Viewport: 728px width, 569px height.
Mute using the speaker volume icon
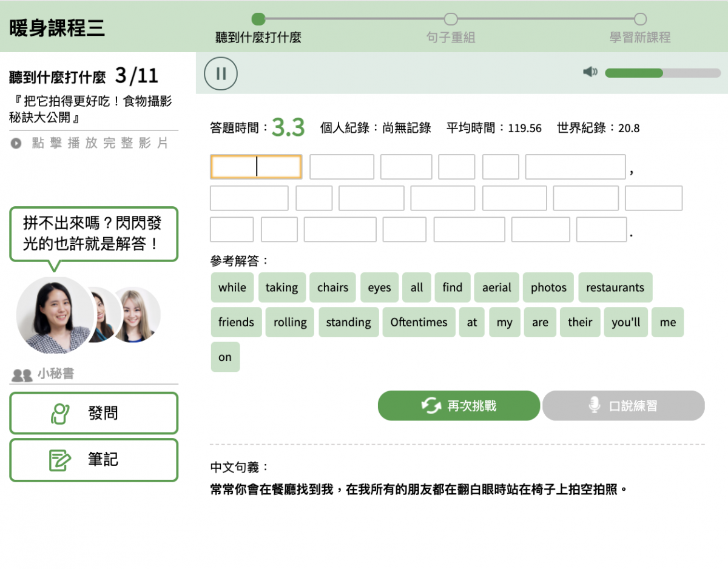(x=590, y=72)
